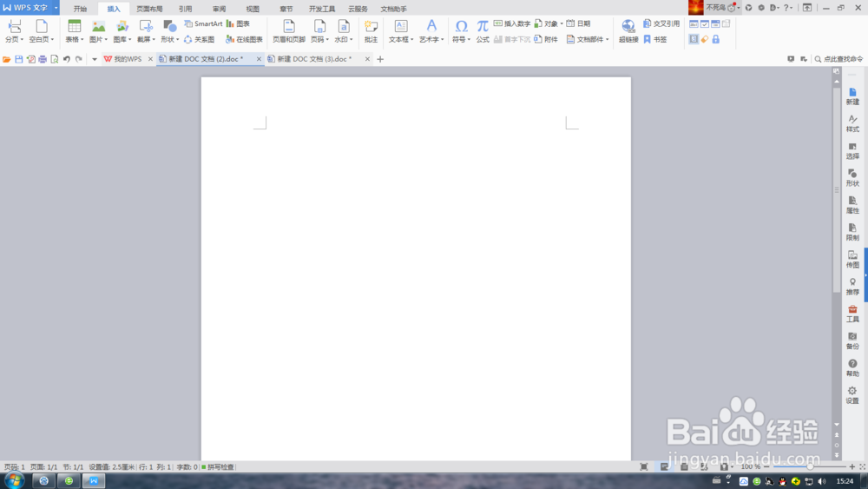Open the image library (图库)
The image size is (868, 489).
tap(122, 30)
